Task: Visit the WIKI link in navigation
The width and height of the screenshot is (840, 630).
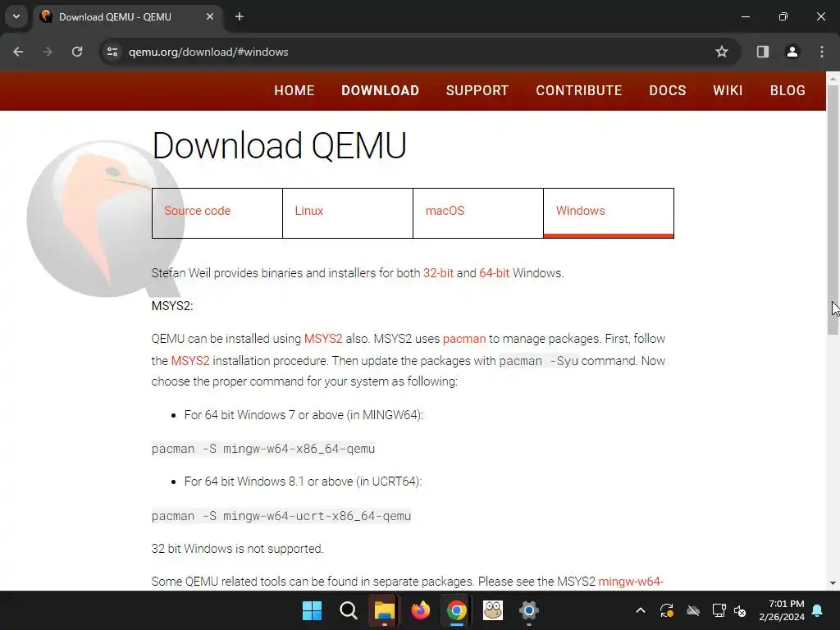Action: (728, 90)
